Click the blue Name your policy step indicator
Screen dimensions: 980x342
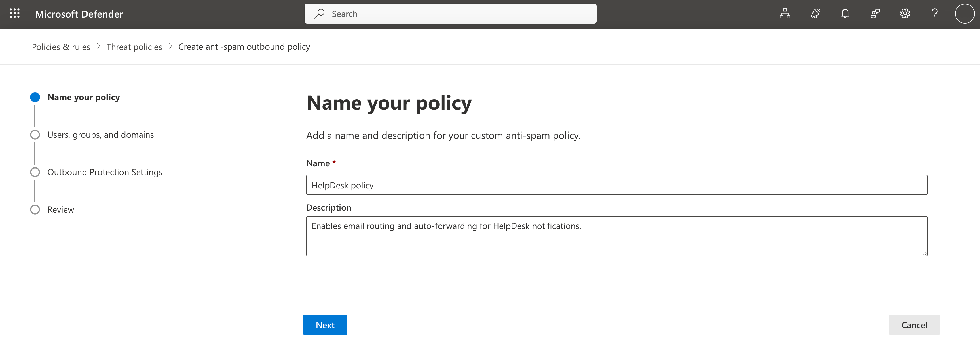point(35,97)
